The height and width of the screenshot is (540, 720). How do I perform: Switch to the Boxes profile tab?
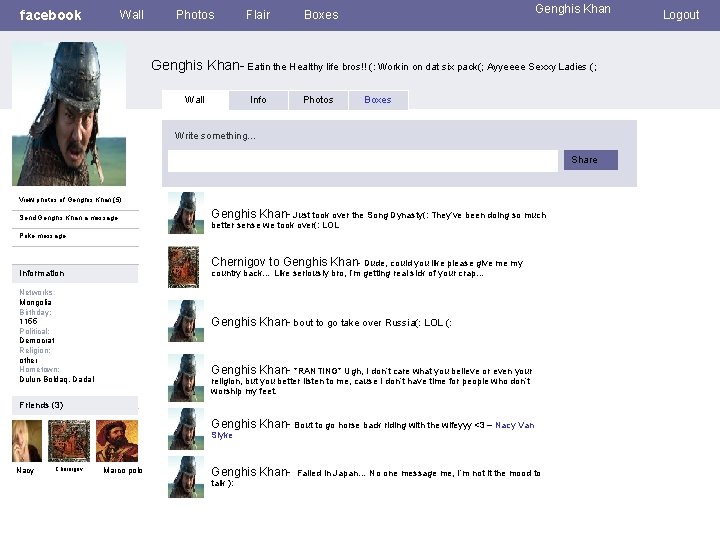378,100
